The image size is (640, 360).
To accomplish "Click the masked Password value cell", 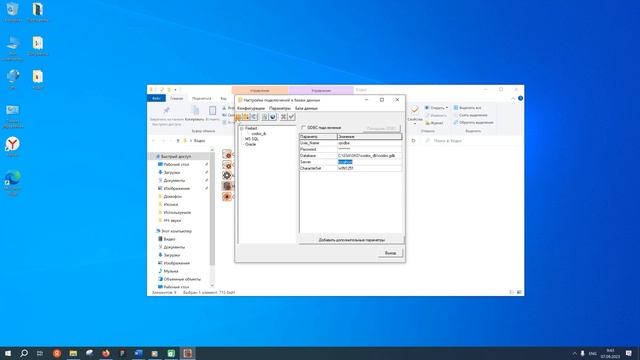I will click(369, 149).
